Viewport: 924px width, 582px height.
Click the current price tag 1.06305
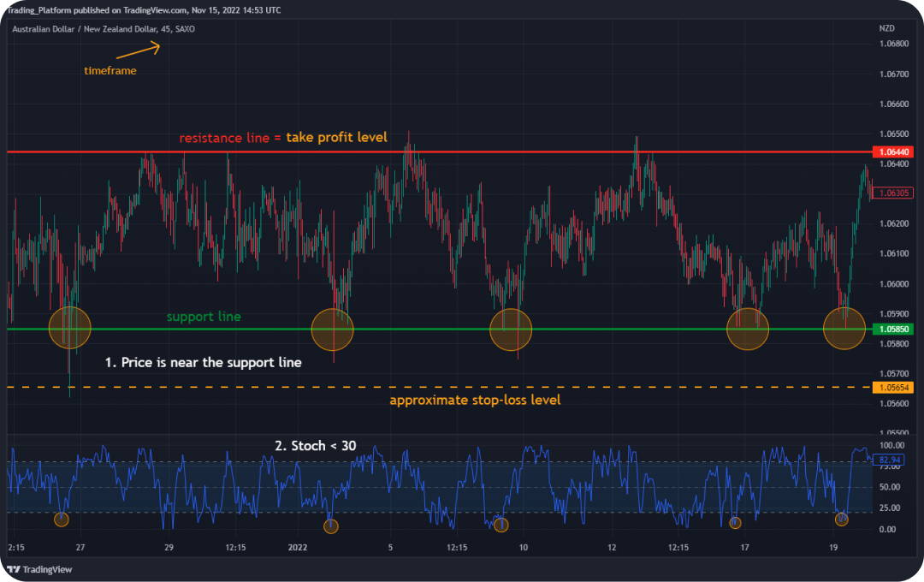(x=892, y=193)
